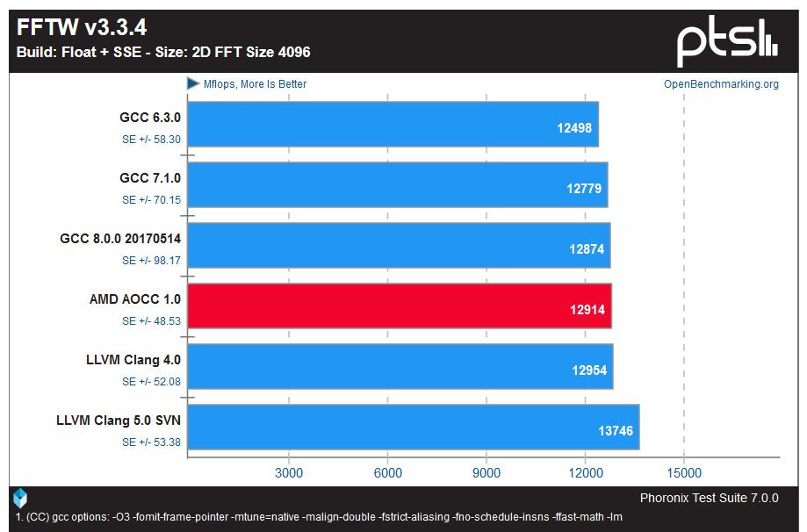807x532 pixels.
Task: Select the red AMD AOCC 1.0 bar
Action: pos(400,306)
